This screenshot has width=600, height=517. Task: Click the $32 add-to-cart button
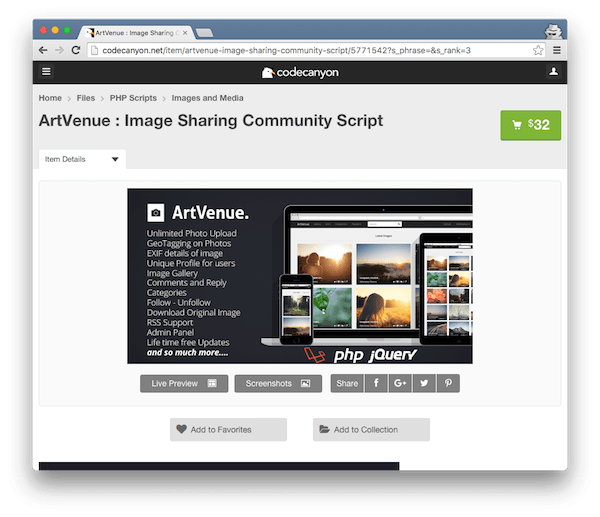[530, 125]
